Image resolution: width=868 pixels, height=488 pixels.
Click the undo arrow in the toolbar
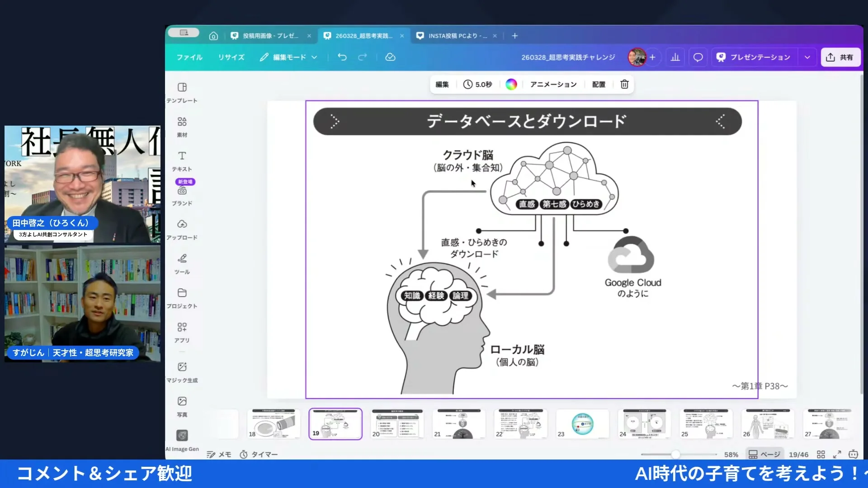(x=342, y=57)
